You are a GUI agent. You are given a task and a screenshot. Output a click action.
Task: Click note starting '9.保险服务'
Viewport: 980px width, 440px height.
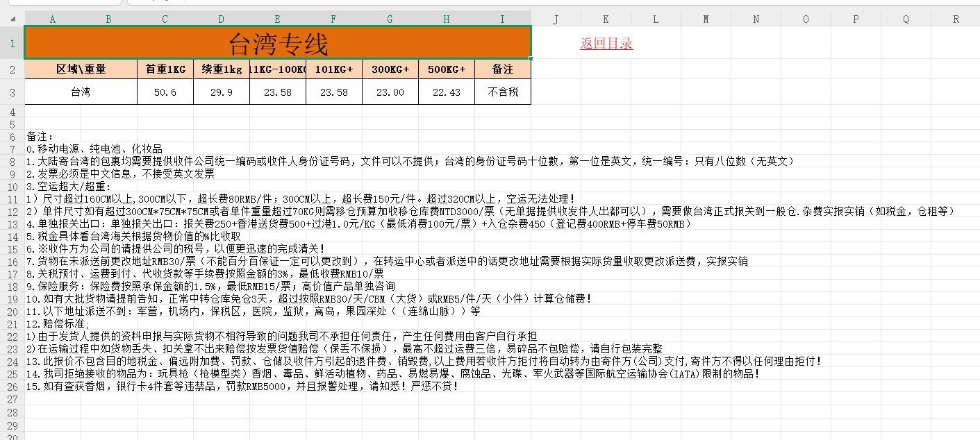point(211,286)
